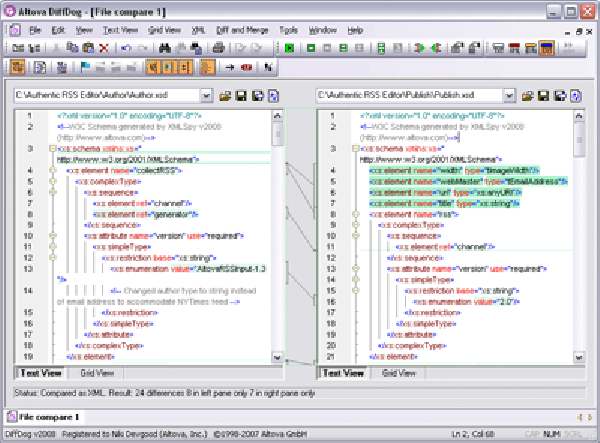Save icon beside Publish.xsd path
This screenshot has height=443, width=600.
543,95
